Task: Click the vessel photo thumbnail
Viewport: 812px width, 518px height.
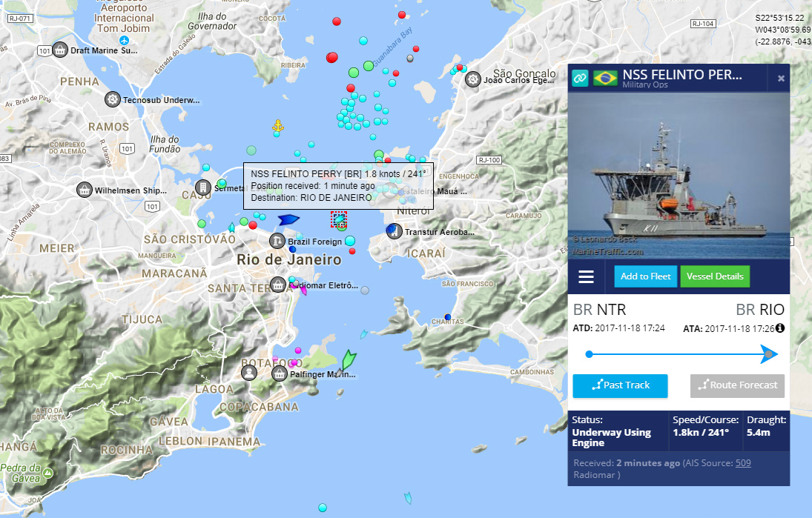Action: click(679, 176)
